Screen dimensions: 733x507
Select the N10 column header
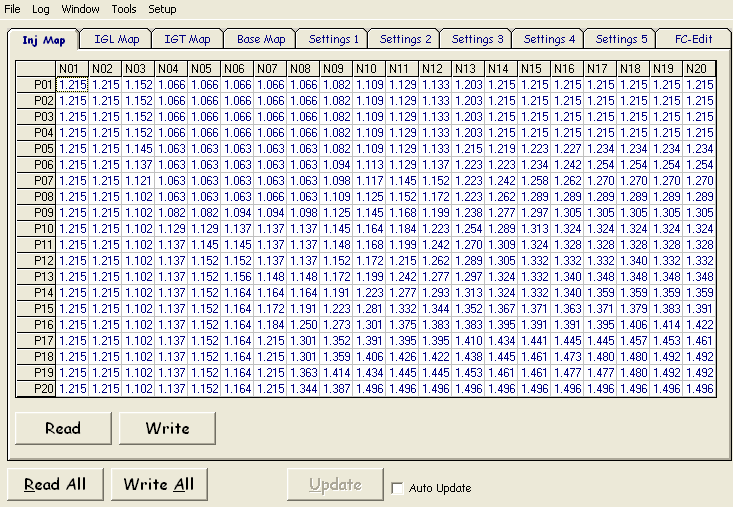pyautogui.click(x=369, y=69)
